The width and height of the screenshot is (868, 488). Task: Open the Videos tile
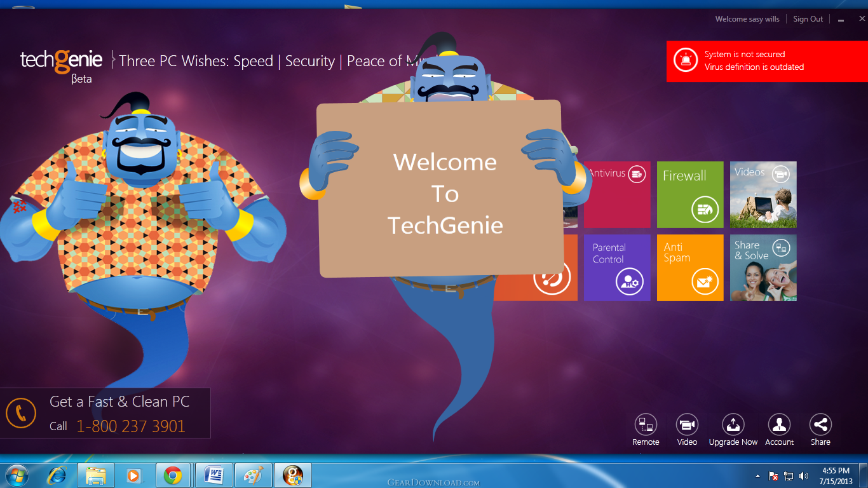click(x=763, y=194)
